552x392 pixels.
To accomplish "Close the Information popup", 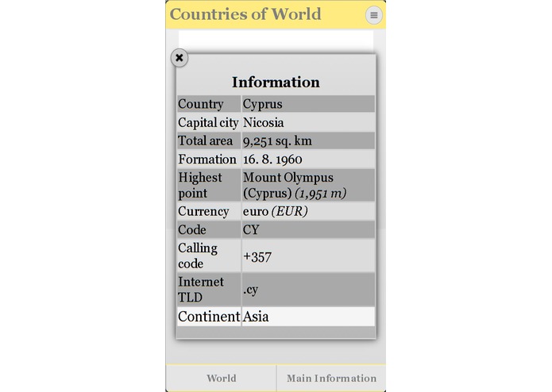I will pyautogui.click(x=179, y=58).
